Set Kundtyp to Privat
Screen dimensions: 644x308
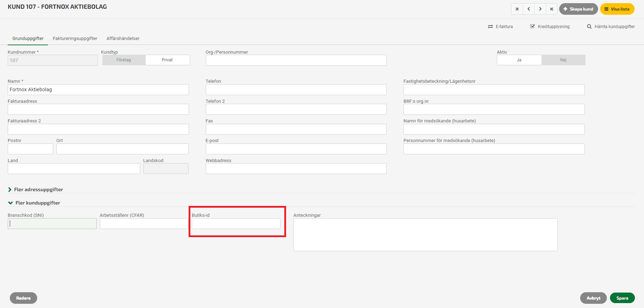167,60
